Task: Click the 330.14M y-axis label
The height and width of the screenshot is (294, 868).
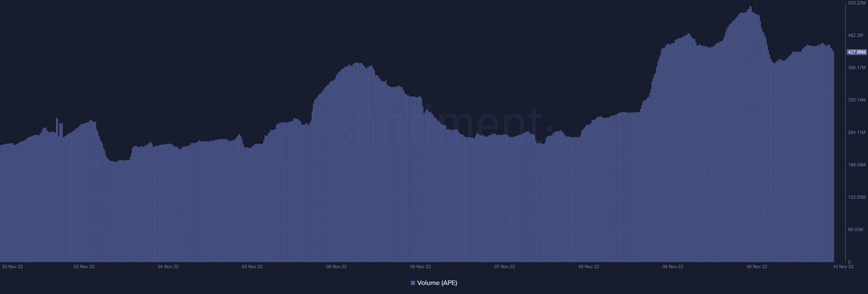Action: [x=856, y=100]
